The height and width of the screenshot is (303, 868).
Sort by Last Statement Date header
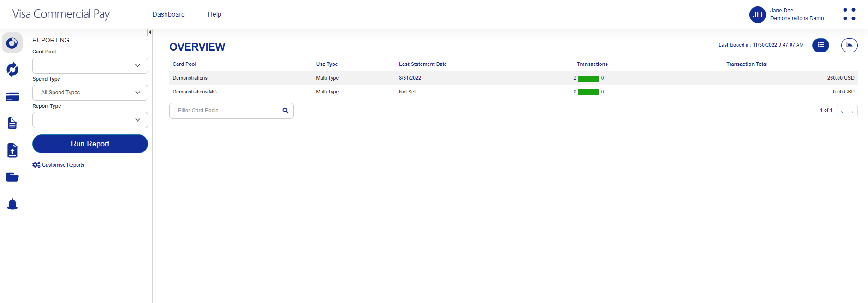[423, 64]
